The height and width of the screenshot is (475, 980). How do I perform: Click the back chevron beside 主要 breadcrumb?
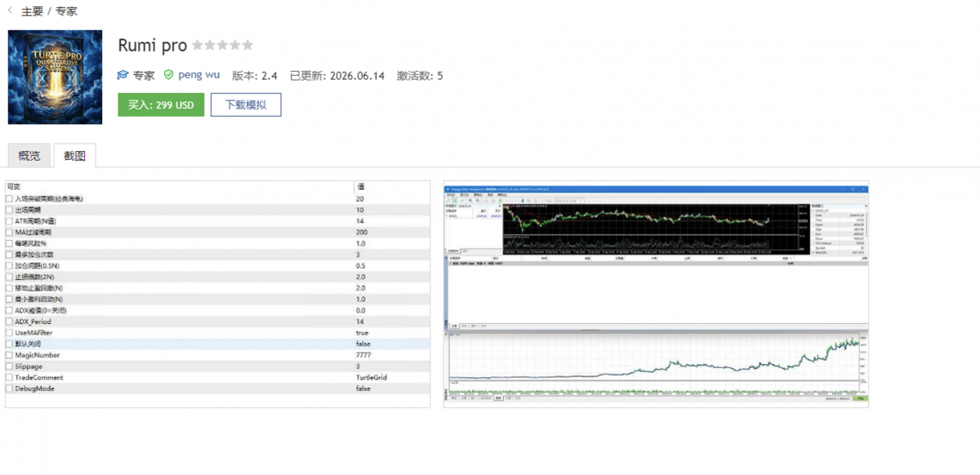10,11
